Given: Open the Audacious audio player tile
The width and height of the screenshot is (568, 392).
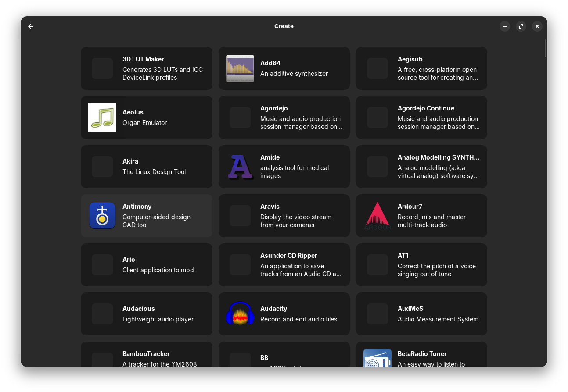Looking at the screenshot, I should click(147, 314).
